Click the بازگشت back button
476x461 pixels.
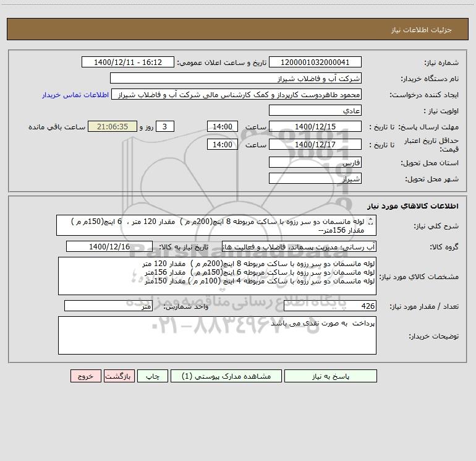119,376
